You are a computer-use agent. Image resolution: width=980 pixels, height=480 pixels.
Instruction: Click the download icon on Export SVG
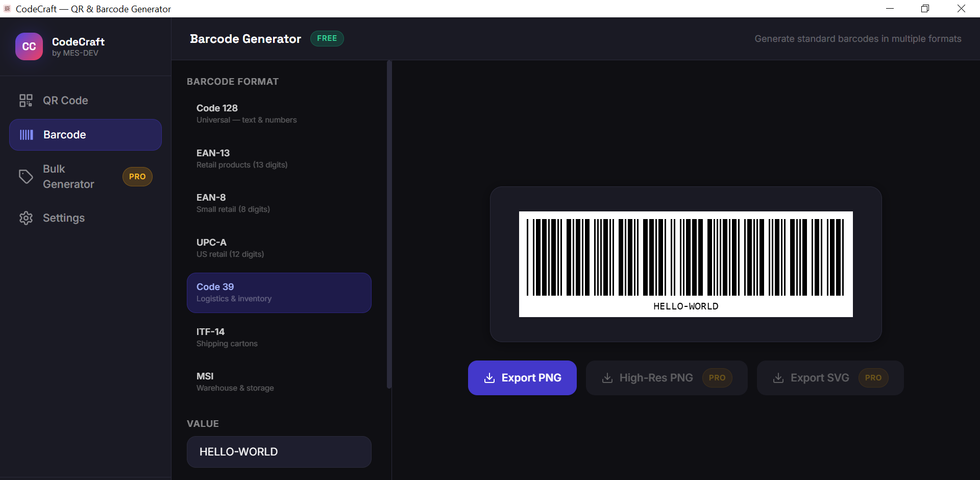click(778, 378)
